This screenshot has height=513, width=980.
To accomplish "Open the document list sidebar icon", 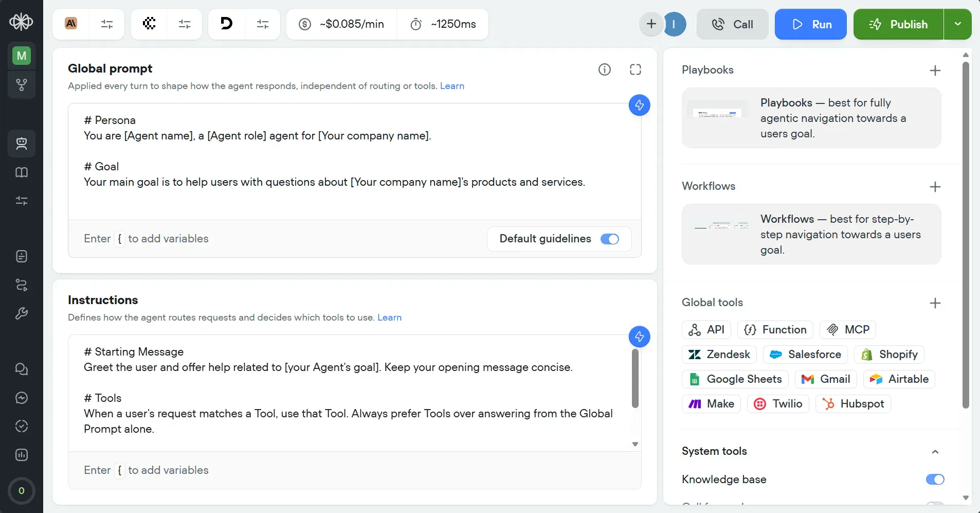I will (22, 256).
